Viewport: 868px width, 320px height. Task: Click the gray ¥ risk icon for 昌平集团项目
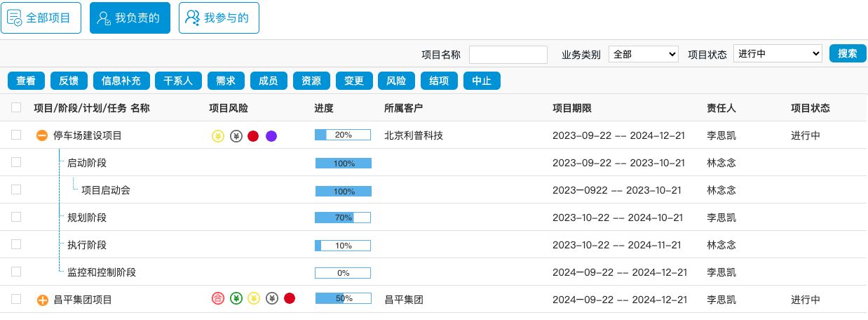tap(272, 299)
